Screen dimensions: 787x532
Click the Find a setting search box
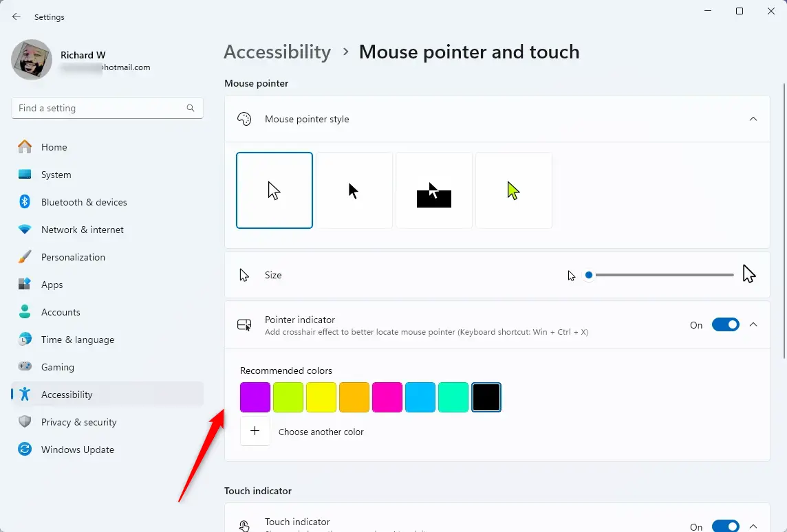point(107,108)
